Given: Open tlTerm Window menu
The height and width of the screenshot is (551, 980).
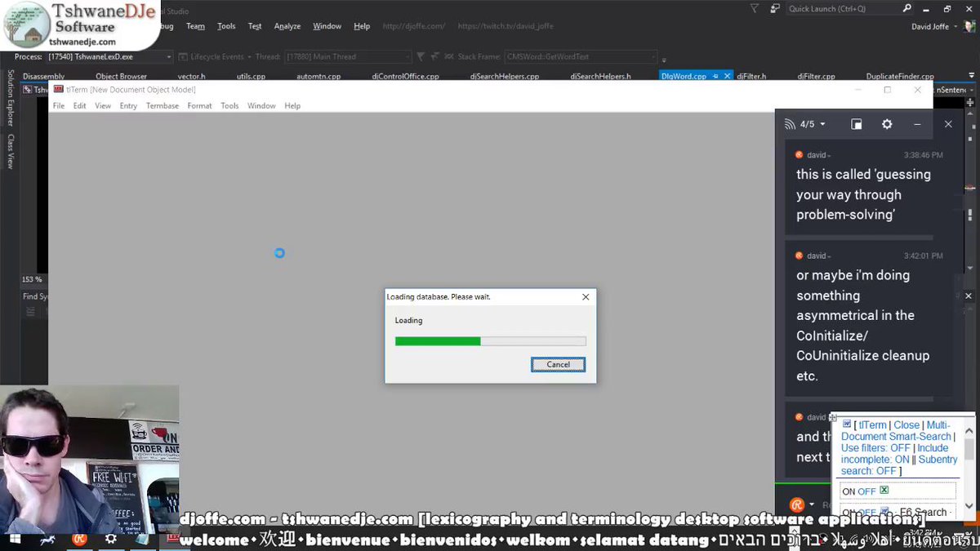Looking at the screenshot, I should click(261, 106).
